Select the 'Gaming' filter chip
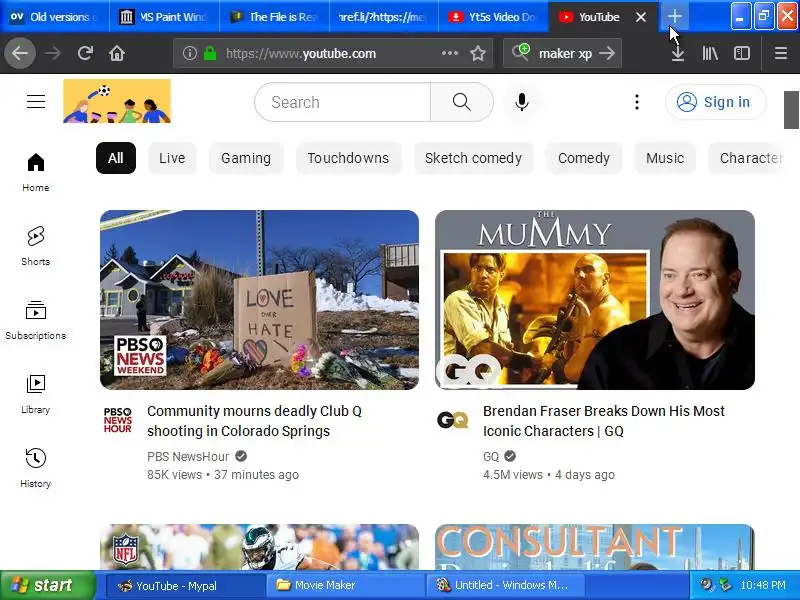 246,158
